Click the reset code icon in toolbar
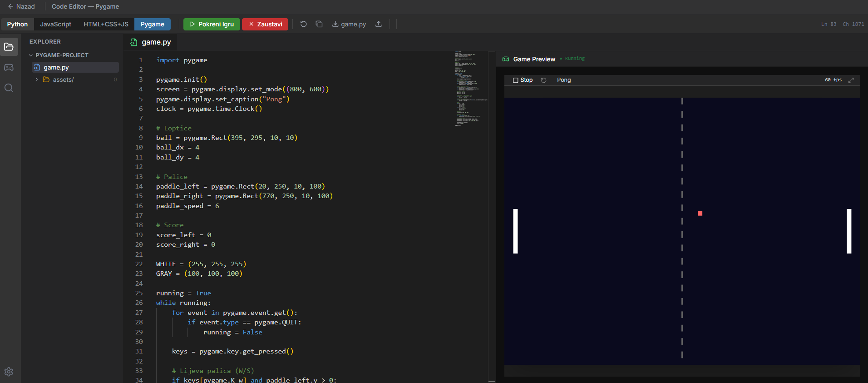Screen dimensions: 868x383 coord(304,24)
